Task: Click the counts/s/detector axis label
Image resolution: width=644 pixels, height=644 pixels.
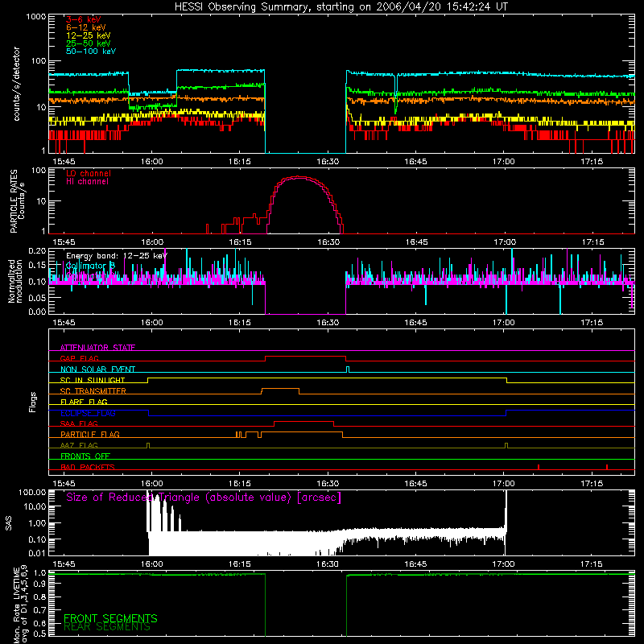Action: pos(17,84)
